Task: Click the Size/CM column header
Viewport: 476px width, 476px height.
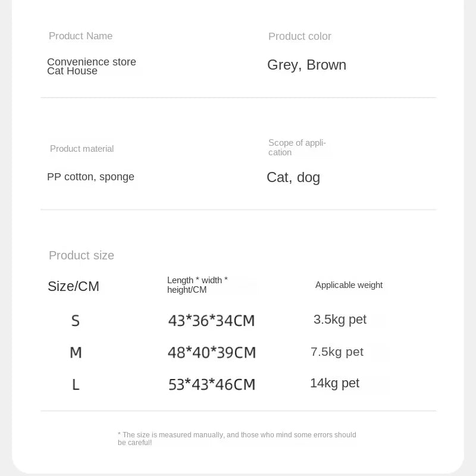Action: click(73, 286)
